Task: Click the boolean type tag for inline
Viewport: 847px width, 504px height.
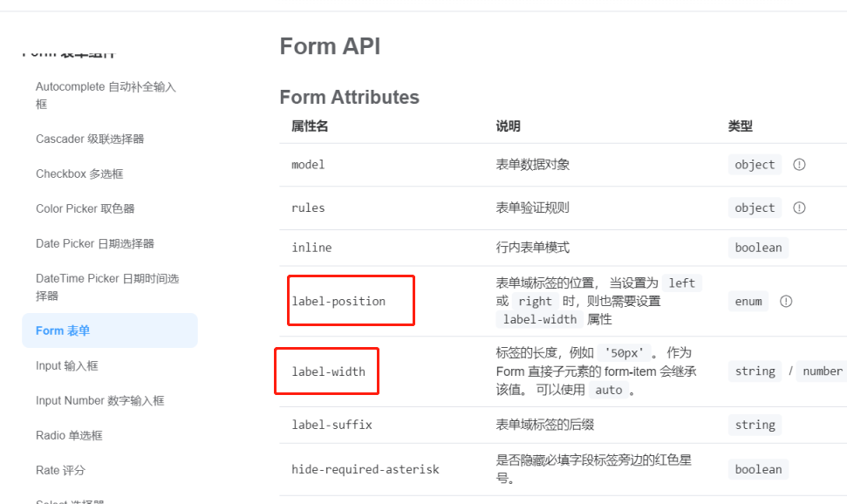Action: (758, 248)
